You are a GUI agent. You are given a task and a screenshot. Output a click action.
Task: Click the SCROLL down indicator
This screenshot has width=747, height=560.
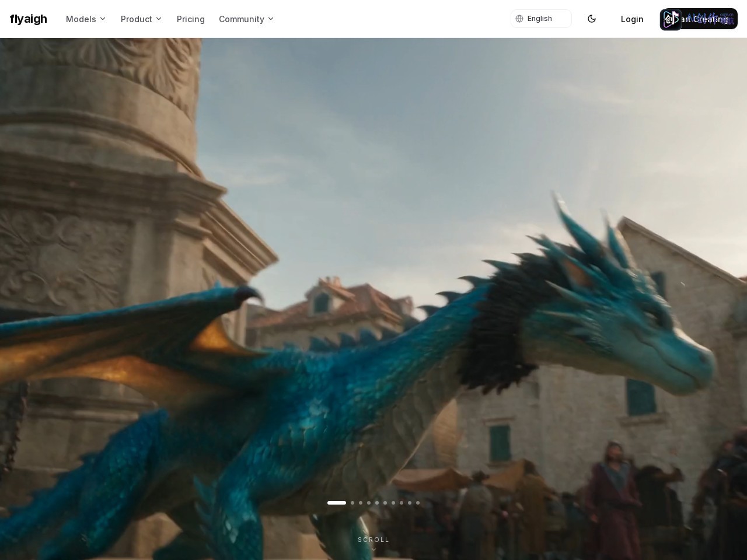coord(373,544)
